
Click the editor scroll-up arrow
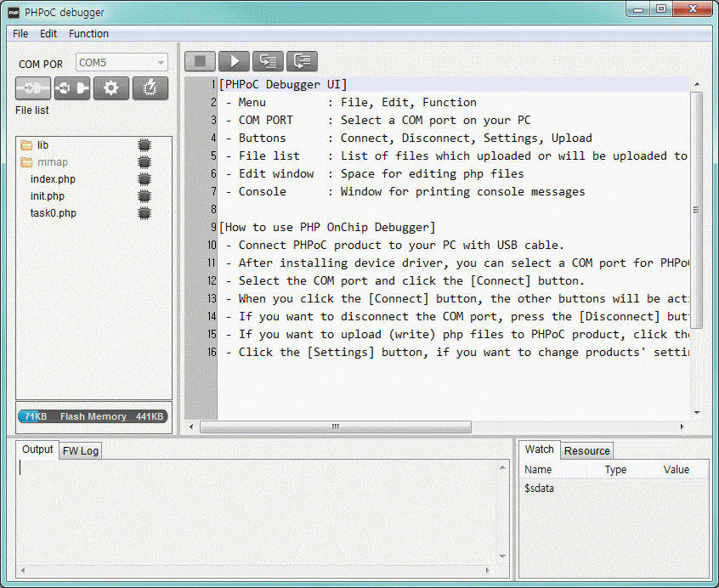697,84
